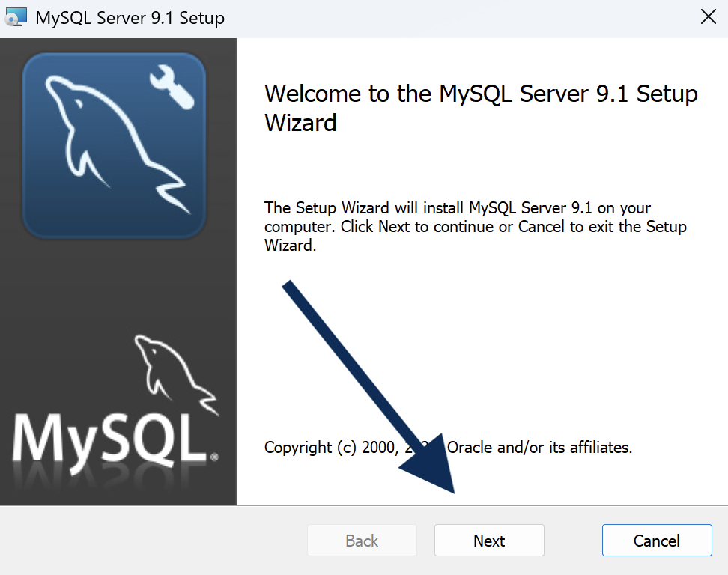Image resolution: width=728 pixels, height=575 pixels.
Task: Click the Oracle copyright notice text
Action: (448, 448)
